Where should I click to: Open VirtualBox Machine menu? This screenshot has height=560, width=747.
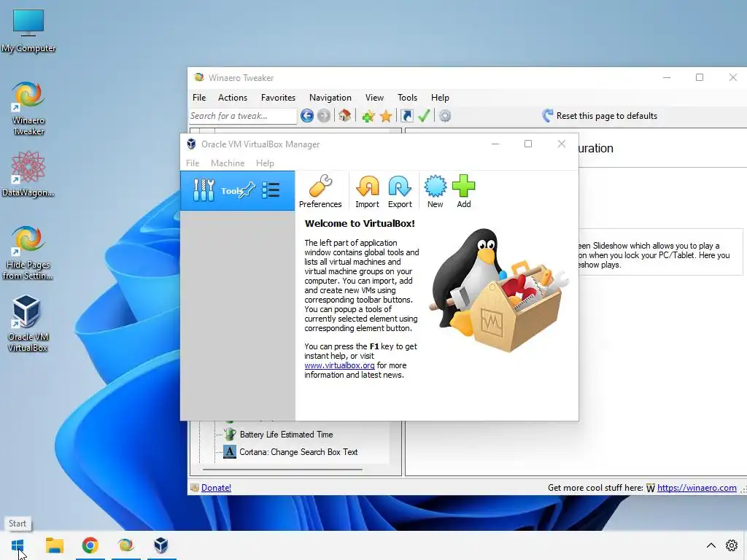coord(228,163)
